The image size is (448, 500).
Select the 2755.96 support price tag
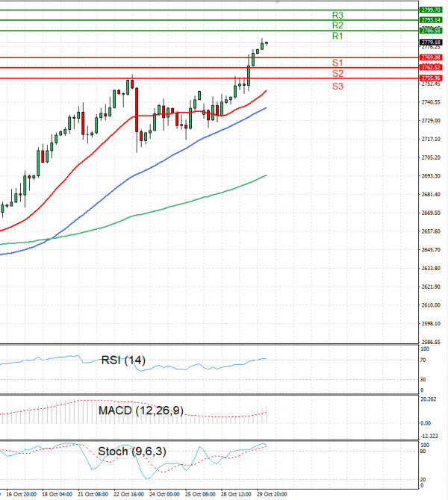click(x=431, y=78)
